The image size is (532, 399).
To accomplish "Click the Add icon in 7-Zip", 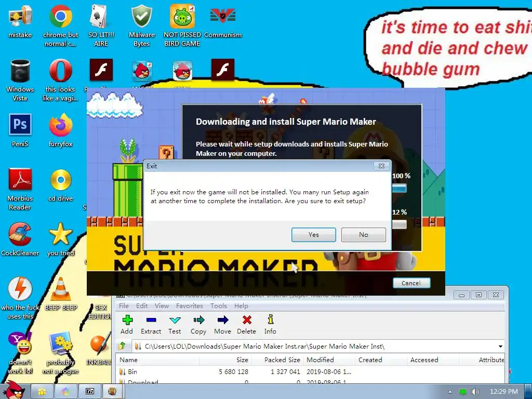I will [x=127, y=325].
